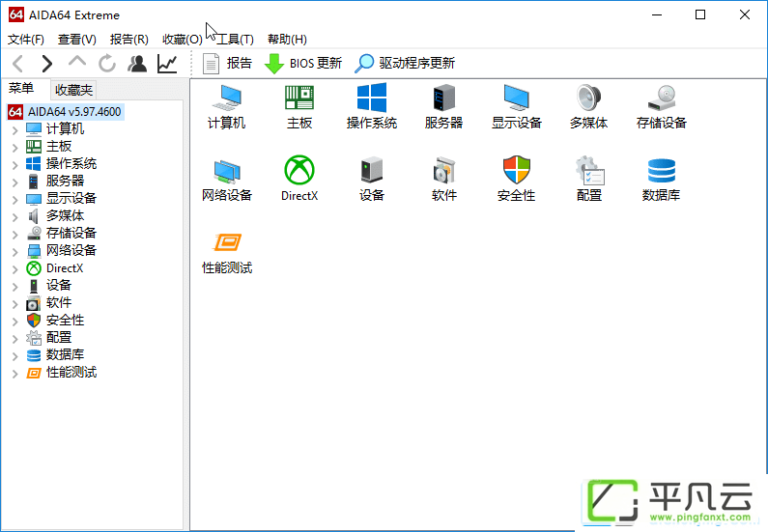Expand the 多媒体 tree node
The width and height of the screenshot is (768, 532).
click(x=14, y=217)
